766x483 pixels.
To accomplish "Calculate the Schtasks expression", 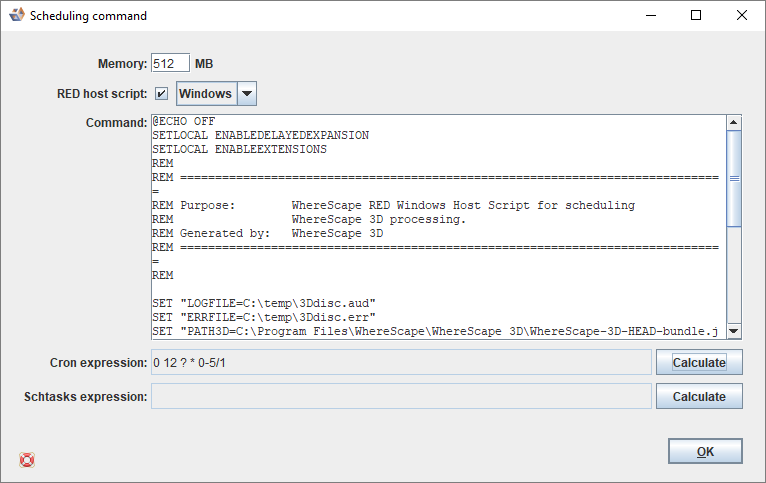I will tap(699, 396).
